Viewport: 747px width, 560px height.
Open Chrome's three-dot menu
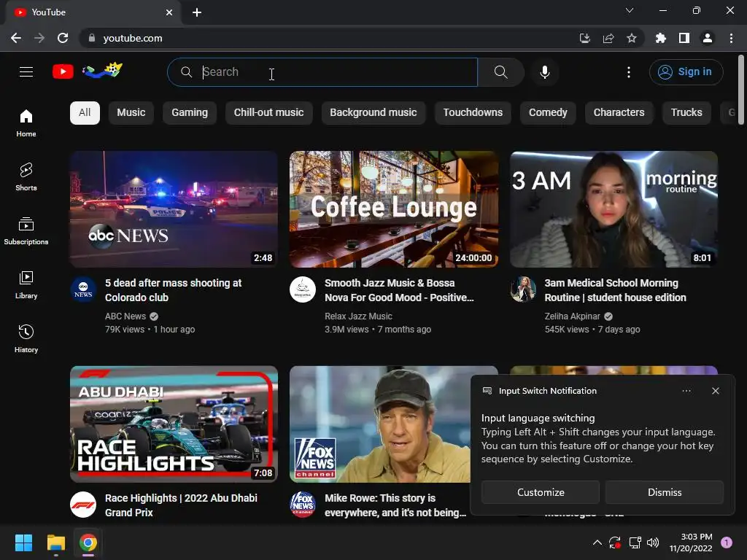click(731, 38)
